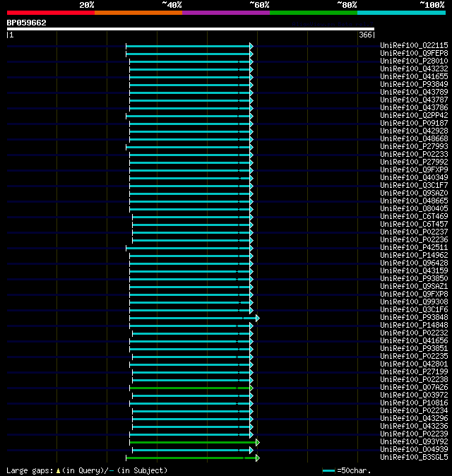The width and height of the screenshot is (452, 476).
Task: Click the green ~80% identity legend bar
Action: pyautogui.click(x=314, y=13)
